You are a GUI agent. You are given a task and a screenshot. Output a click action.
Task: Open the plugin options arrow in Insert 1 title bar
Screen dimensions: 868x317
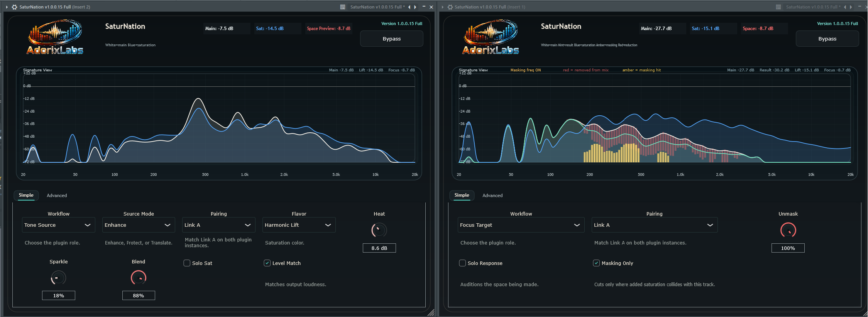(443, 7)
